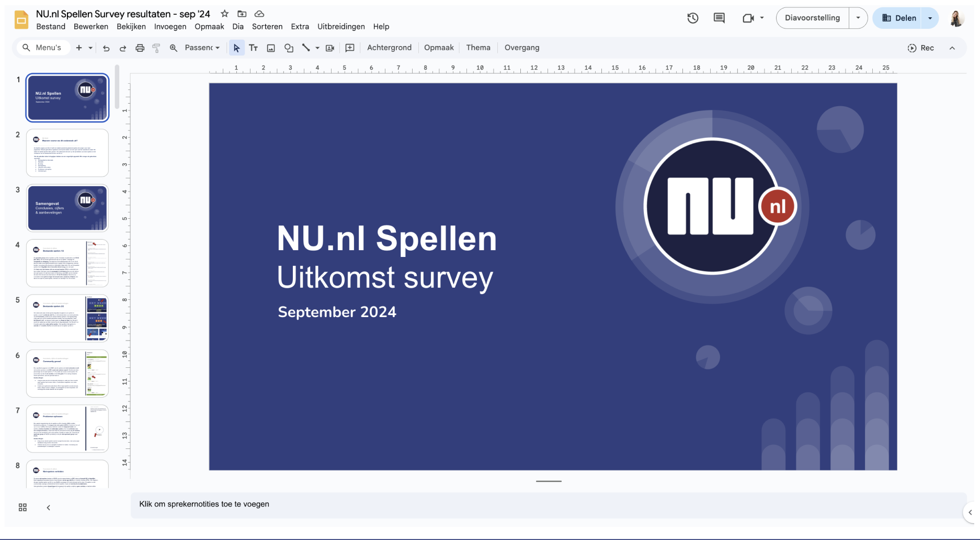Image resolution: width=980 pixels, height=540 pixels.
Task: Open version history clock icon
Action: coord(693,18)
